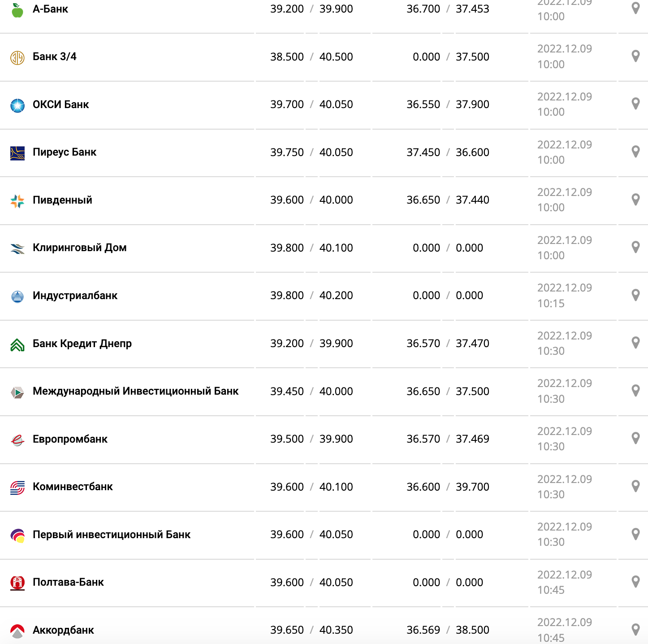Image resolution: width=648 pixels, height=644 pixels.
Task: Open Международный Инвестиционный Банк link
Action: [135, 391]
